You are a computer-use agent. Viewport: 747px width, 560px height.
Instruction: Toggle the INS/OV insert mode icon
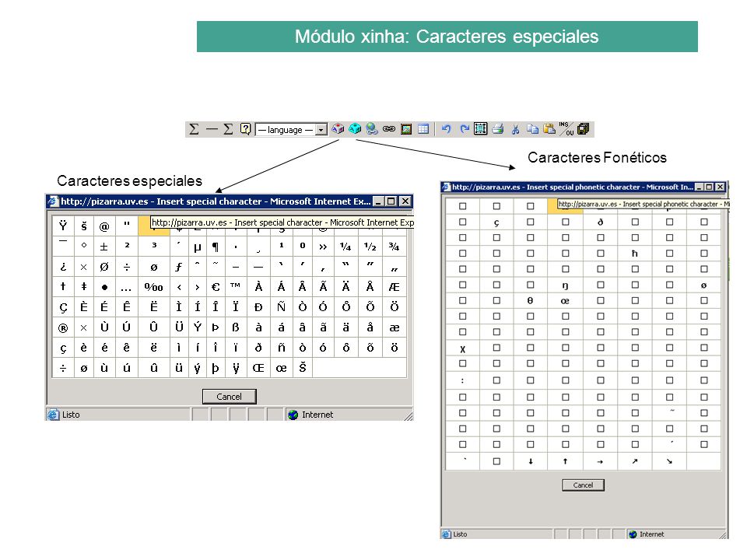coord(566,128)
